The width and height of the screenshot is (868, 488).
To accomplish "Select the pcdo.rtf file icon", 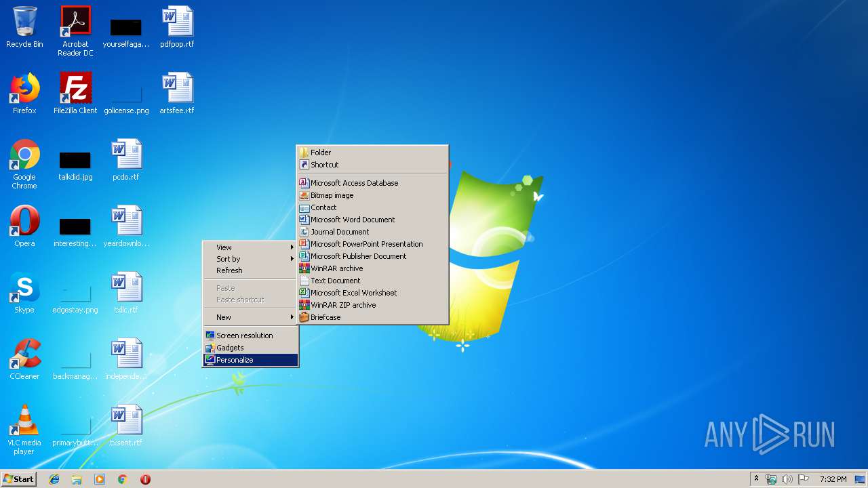I will tap(126, 160).
